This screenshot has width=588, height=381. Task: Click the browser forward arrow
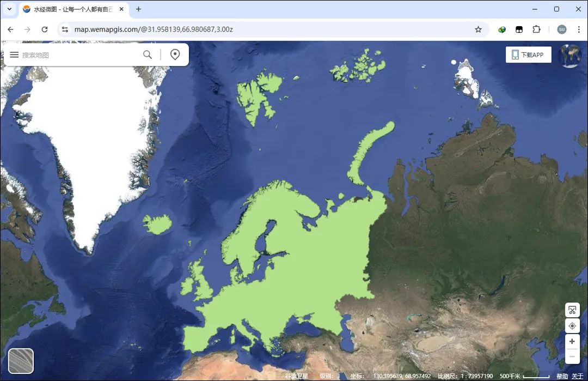pyautogui.click(x=27, y=29)
